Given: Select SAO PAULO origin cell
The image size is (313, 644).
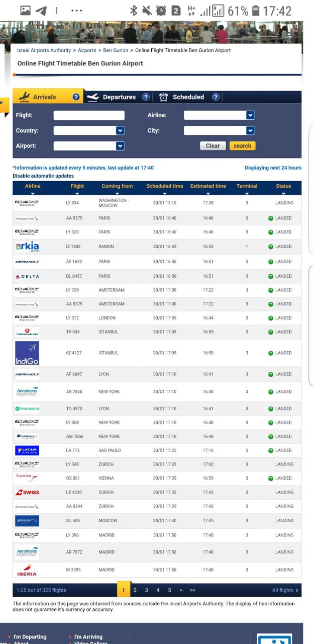Looking at the screenshot, I should [x=110, y=450].
